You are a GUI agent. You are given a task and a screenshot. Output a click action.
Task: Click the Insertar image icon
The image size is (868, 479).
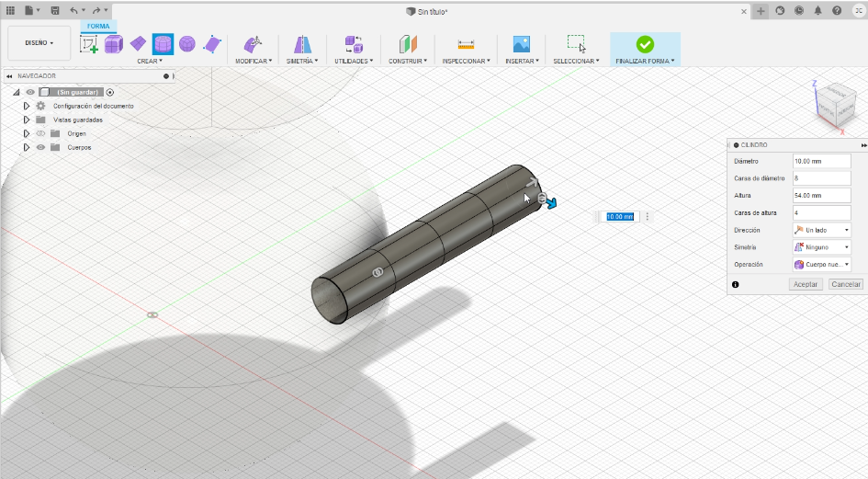click(522, 44)
